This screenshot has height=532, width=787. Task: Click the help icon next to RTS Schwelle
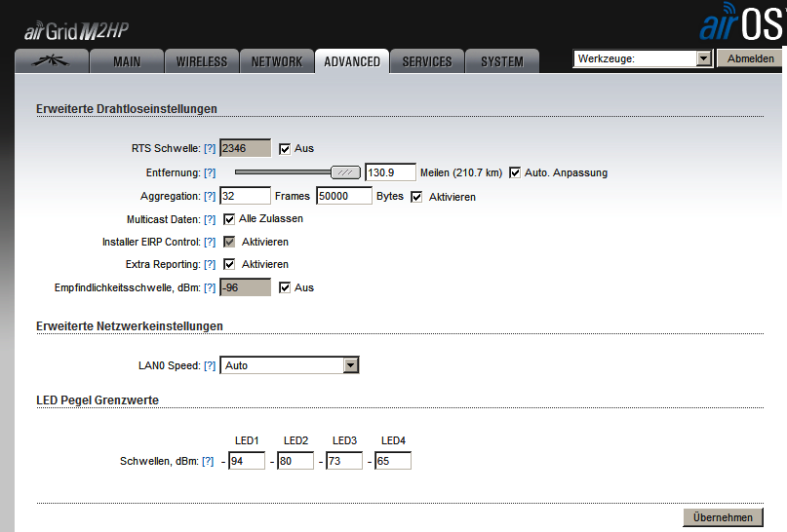point(210,149)
